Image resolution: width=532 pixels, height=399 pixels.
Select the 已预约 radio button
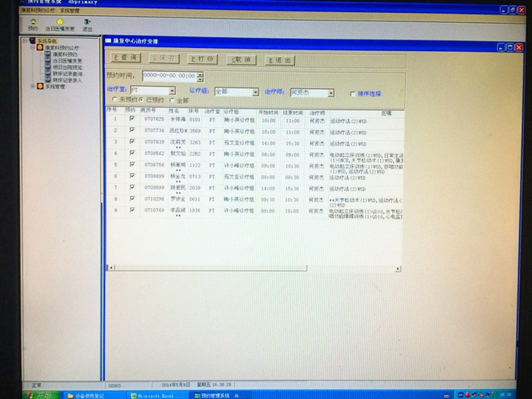pyautogui.click(x=141, y=100)
